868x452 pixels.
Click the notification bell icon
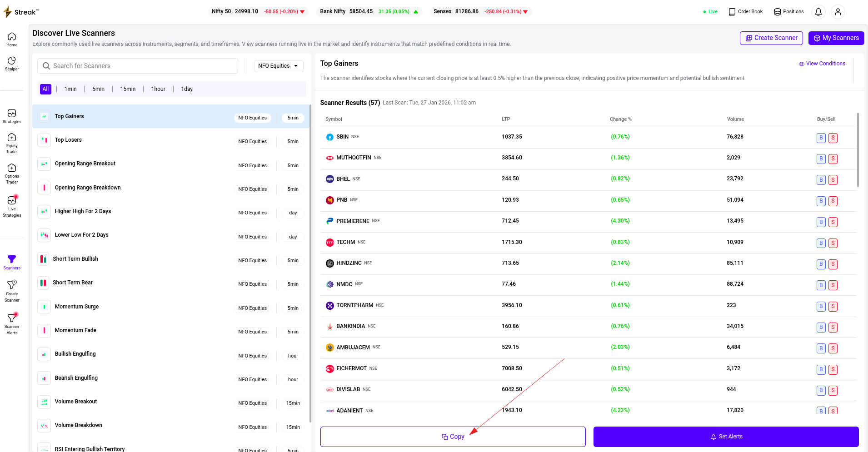point(818,12)
